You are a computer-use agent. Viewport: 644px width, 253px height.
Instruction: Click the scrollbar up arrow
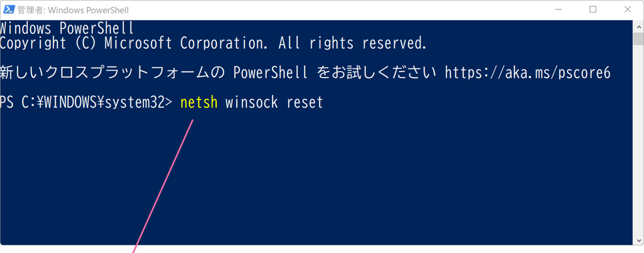pyautogui.click(x=639, y=26)
